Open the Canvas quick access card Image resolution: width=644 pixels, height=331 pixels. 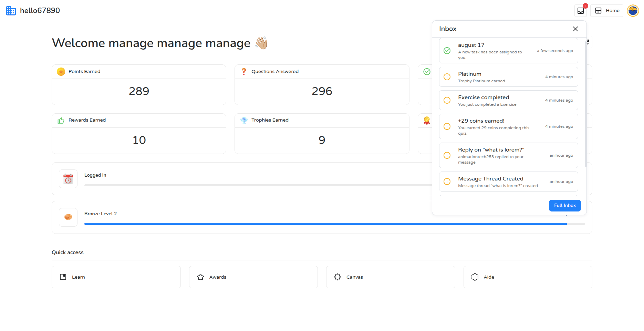[391, 277]
